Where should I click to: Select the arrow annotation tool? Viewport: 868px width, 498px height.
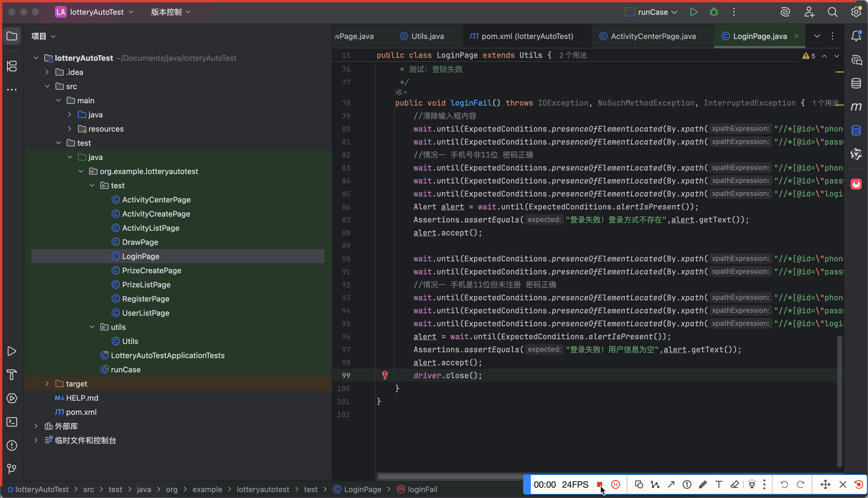coord(671,484)
